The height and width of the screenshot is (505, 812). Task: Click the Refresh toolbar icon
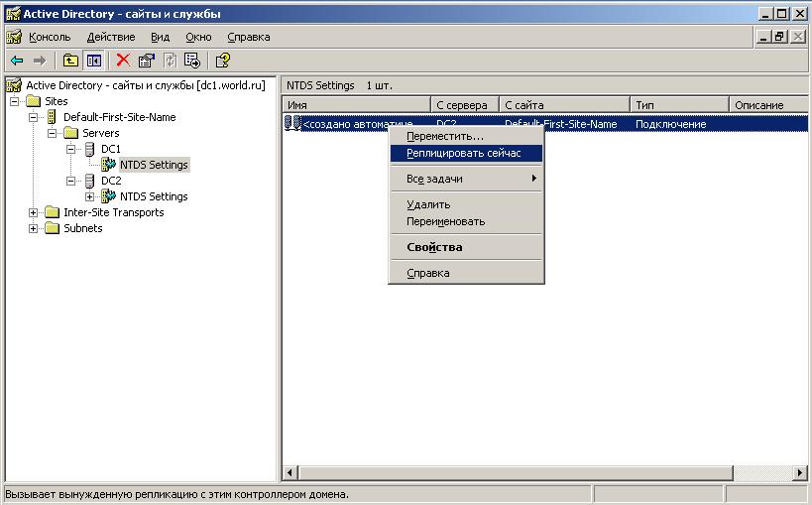tap(170, 61)
